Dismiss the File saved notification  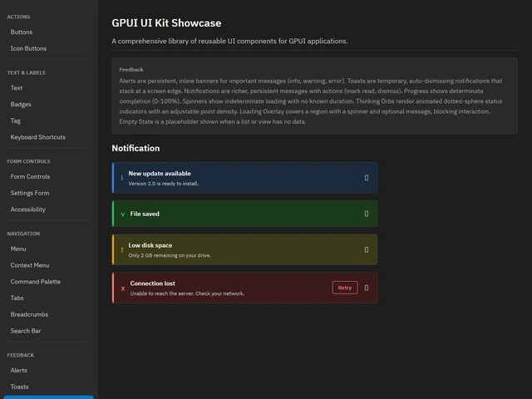[x=367, y=214]
